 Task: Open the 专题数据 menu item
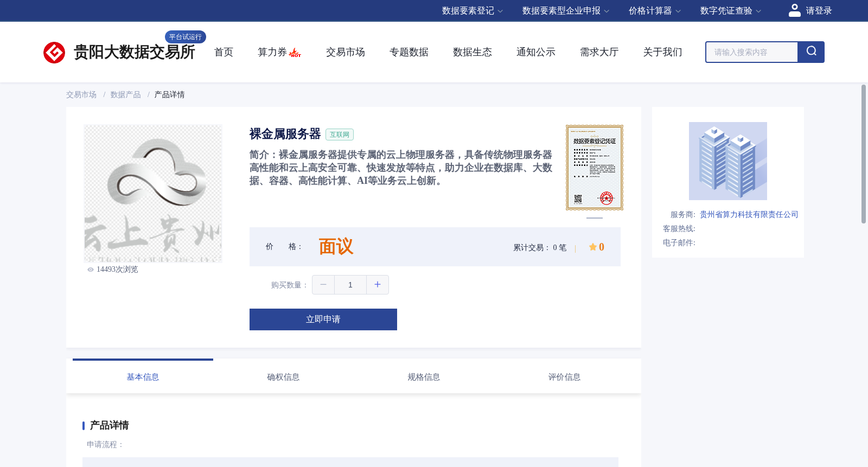tap(409, 52)
